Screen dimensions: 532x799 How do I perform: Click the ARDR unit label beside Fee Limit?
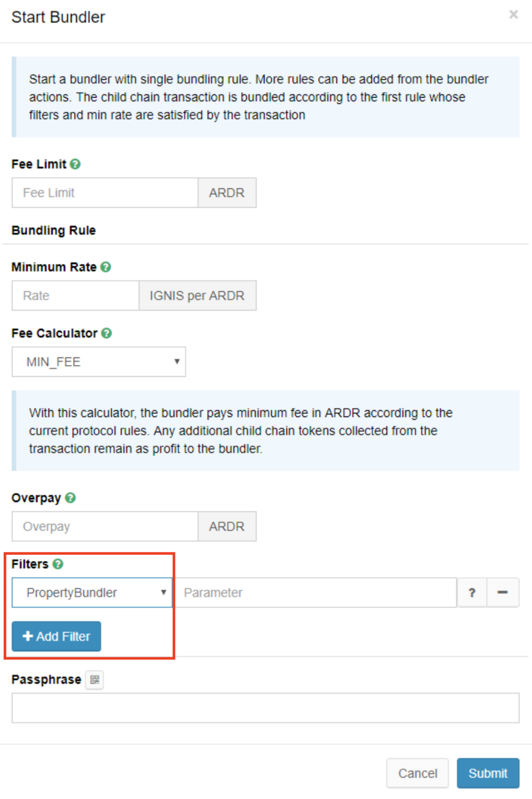click(x=227, y=193)
